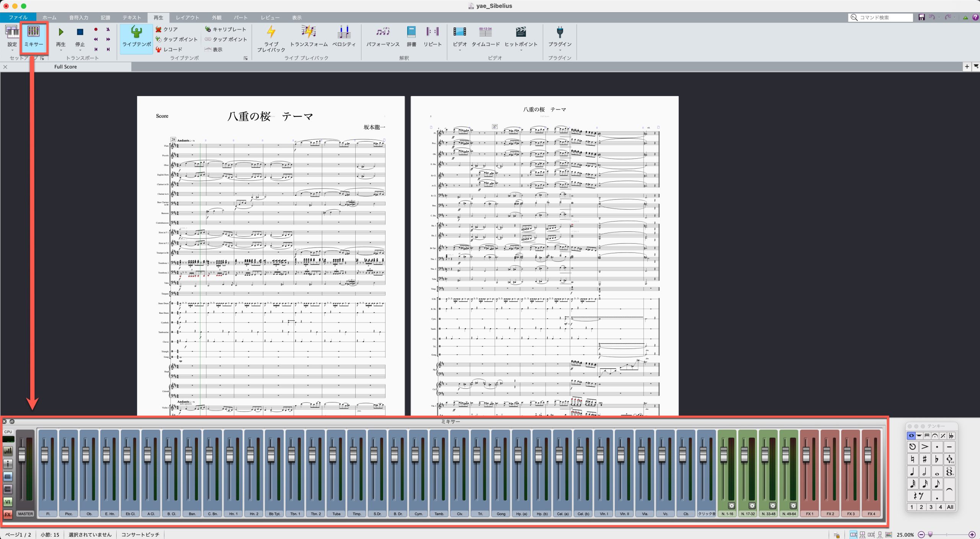Open the ライブテンポ group dialog launcher
The height and width of the screenshot is (539, 980).
tap(246, 58)
